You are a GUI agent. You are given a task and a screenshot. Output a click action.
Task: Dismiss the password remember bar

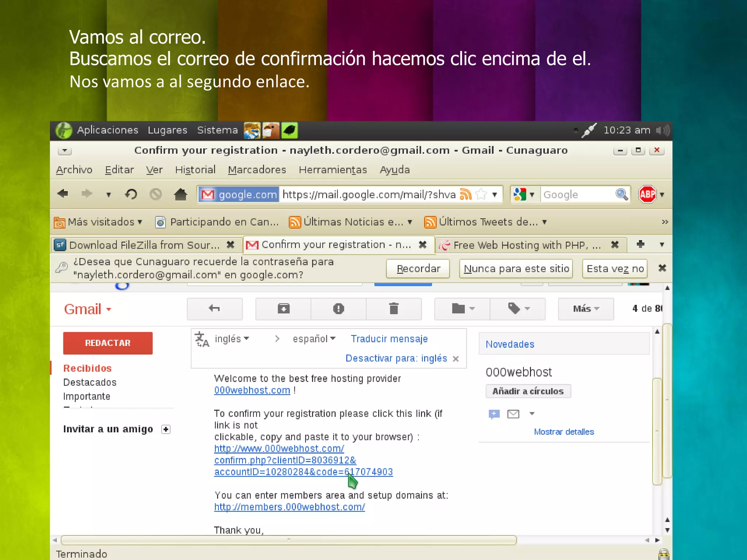(662, 268)
